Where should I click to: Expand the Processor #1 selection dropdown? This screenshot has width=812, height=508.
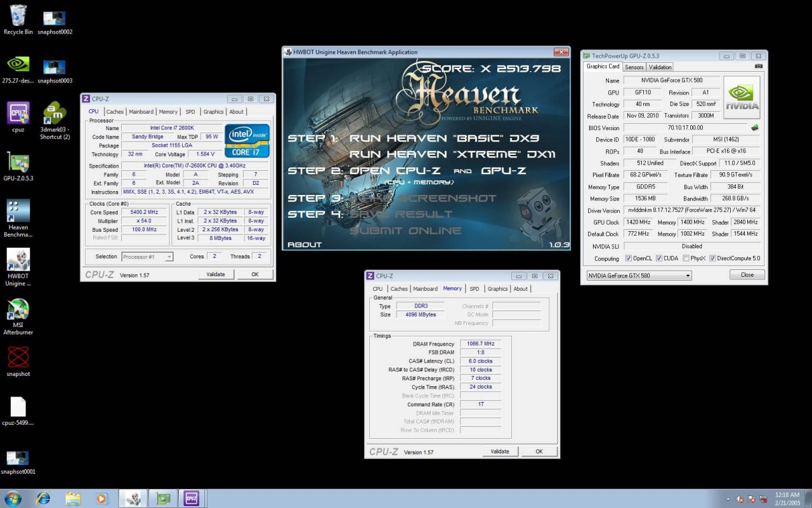pyautogui.click(x=147, y=257)
